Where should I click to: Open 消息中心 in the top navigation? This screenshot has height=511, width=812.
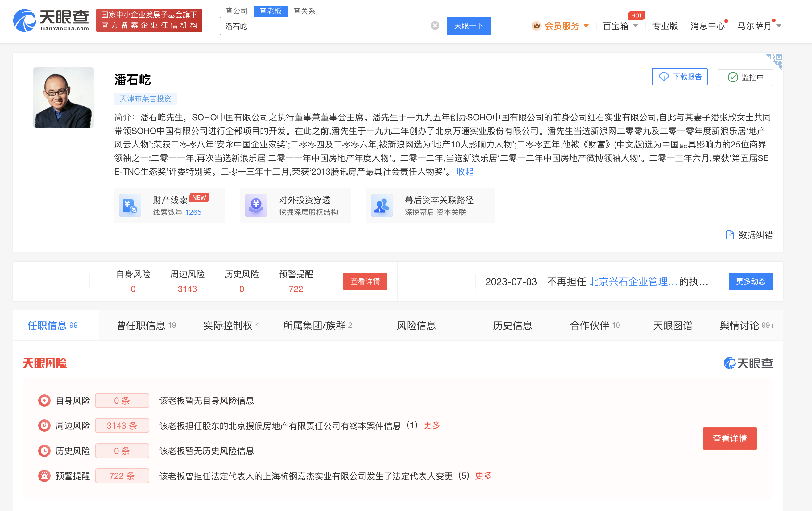click(707, 26)
